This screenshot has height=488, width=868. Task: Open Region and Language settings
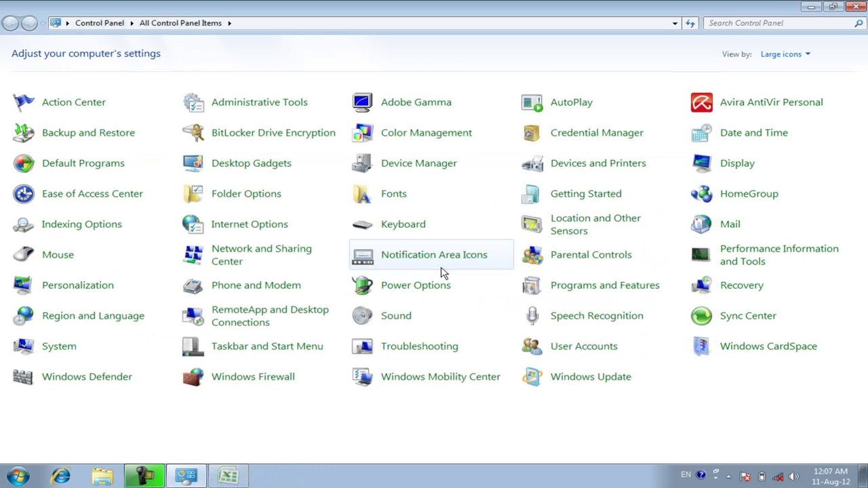tap(93, 316)
